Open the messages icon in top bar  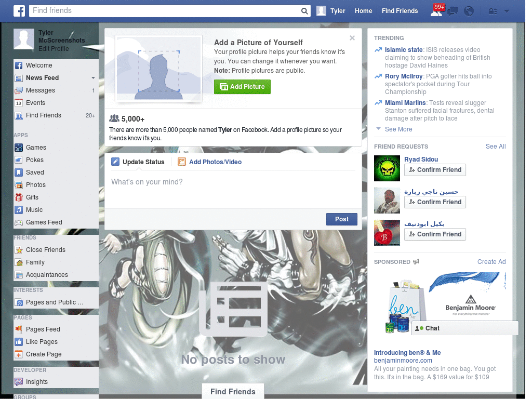point(453,11)
